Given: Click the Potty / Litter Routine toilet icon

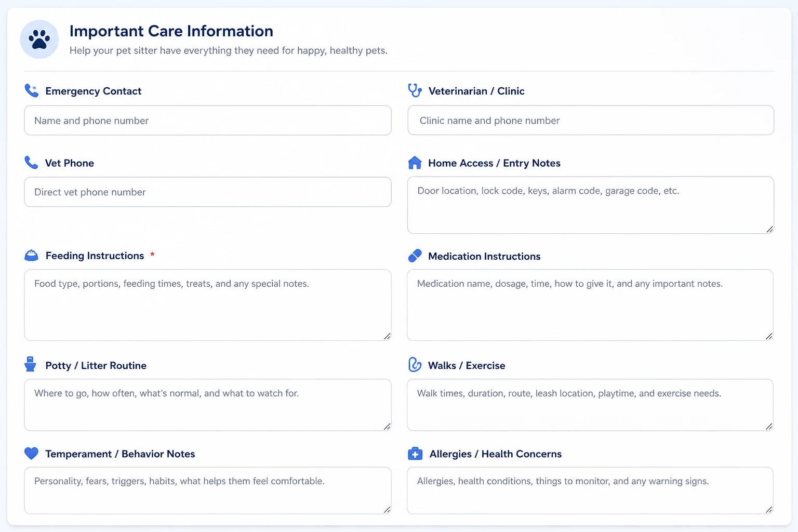Looking at the screenshot, I should (31, 364).
